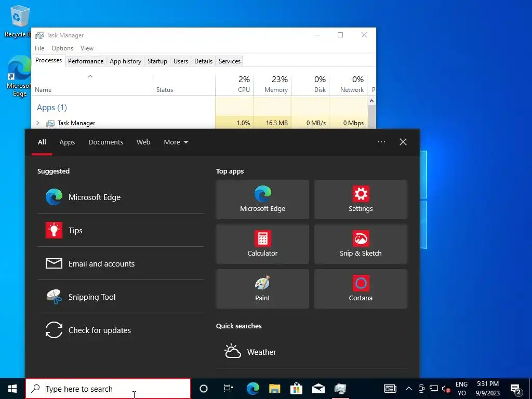
Task: Open Tips from Suggested list
Action: tap(121, 230)
